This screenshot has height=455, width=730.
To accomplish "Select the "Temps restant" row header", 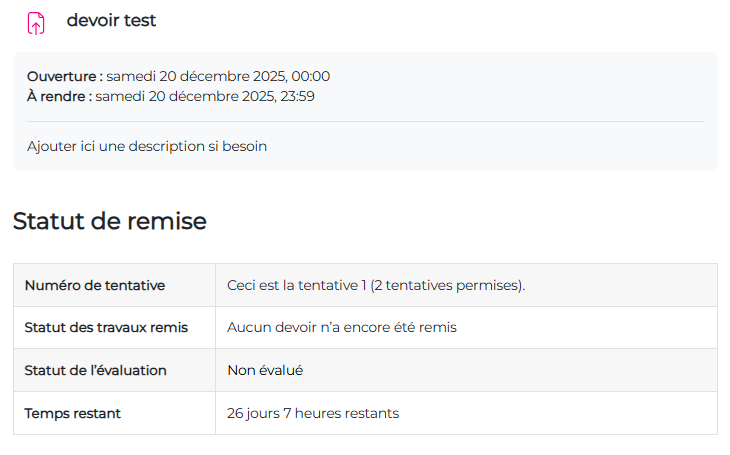I will tap(73, 413).
